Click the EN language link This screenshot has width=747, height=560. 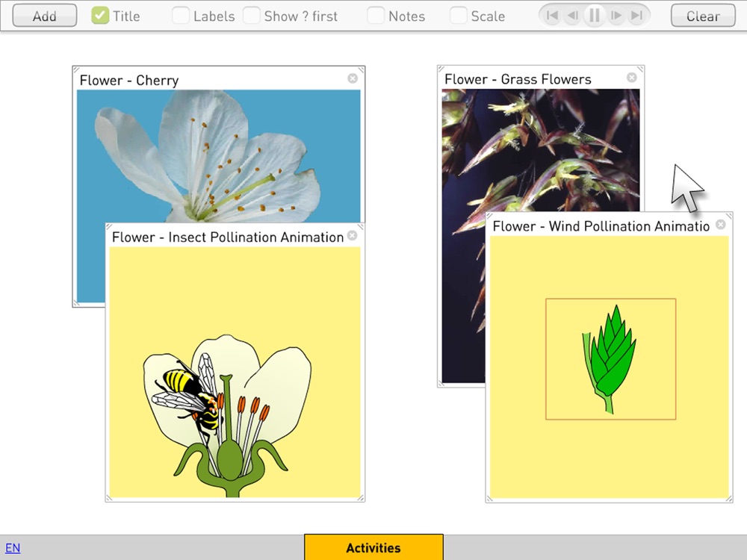(13, 547)
